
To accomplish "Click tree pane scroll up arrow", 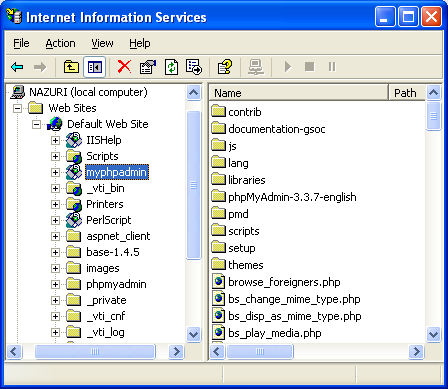I will point(194,92).
